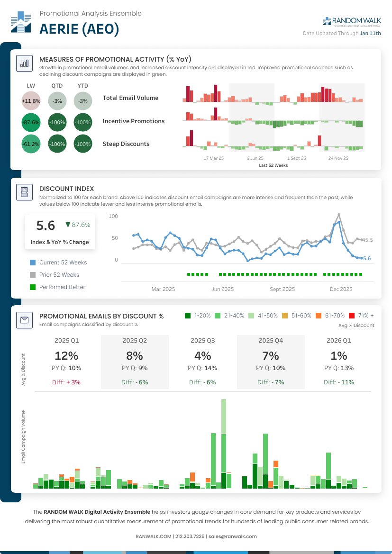Click the Steep Discounts row label
Image resolution: width=392 pixels, height=554 pixels.
tap(126, 144)
